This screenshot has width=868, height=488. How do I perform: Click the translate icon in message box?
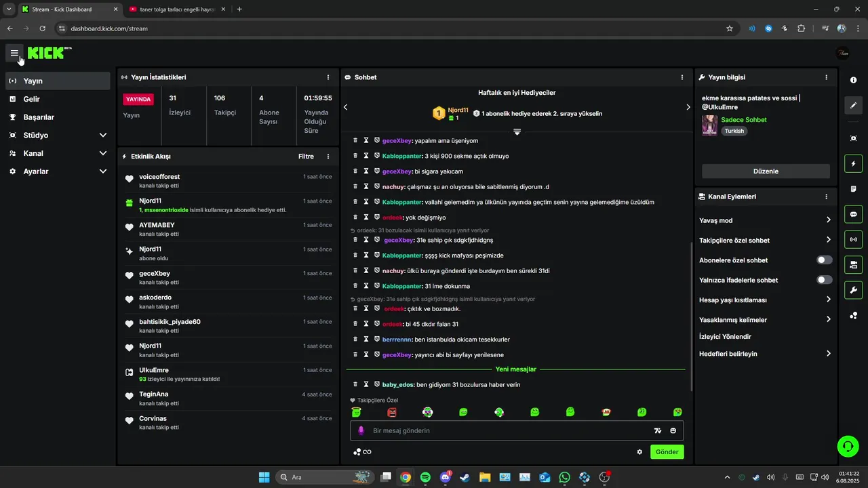pyautogui.click(x=658, y=430)
